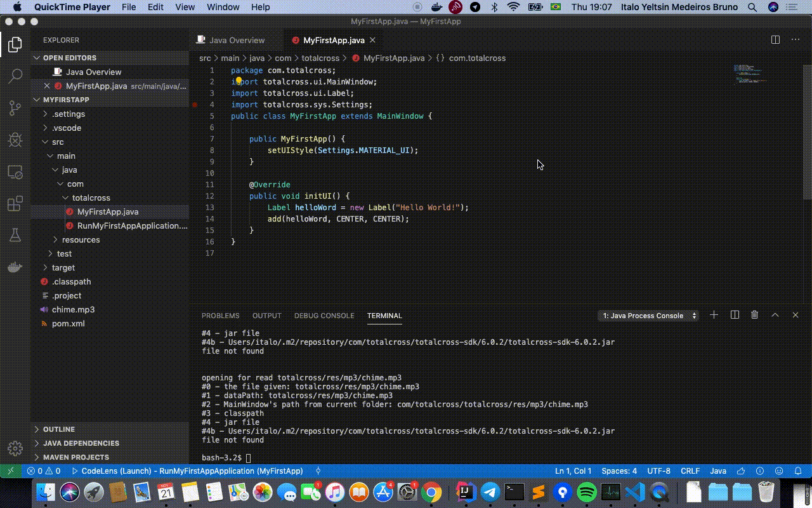Open Spotify from the Dock
The image size is (812, 508).
click(587, 492)
